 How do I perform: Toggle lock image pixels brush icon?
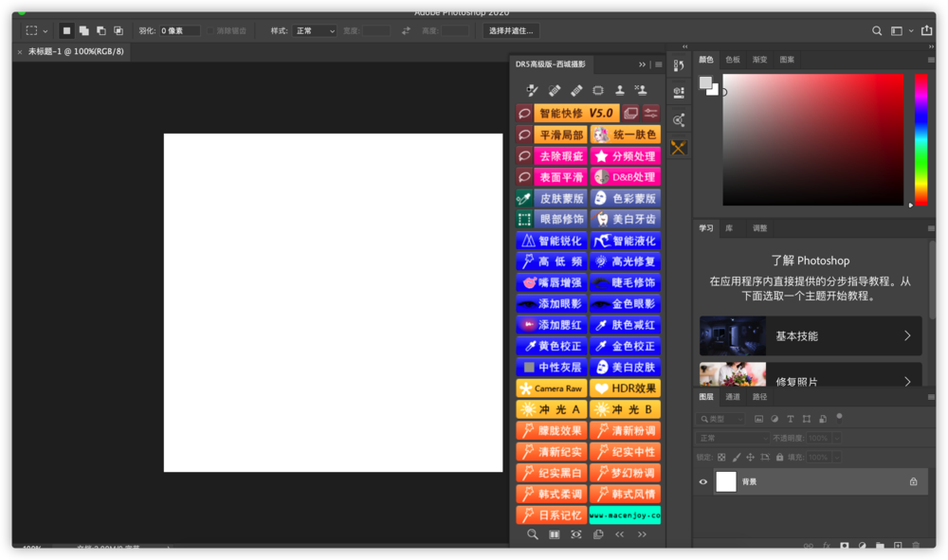tap(736, 458)
